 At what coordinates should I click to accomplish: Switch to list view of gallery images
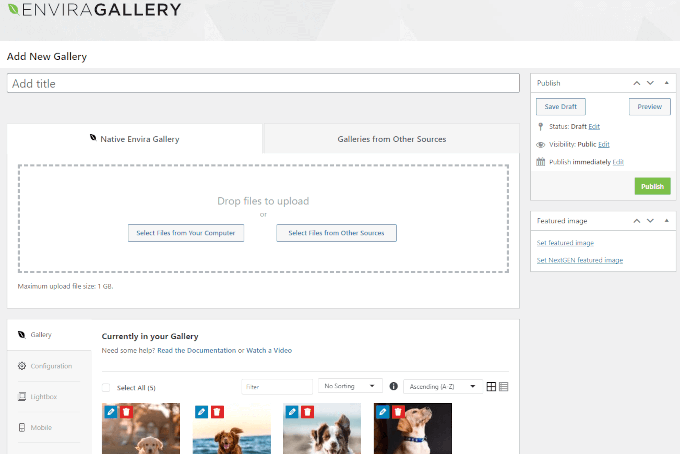tap(503, 386)
